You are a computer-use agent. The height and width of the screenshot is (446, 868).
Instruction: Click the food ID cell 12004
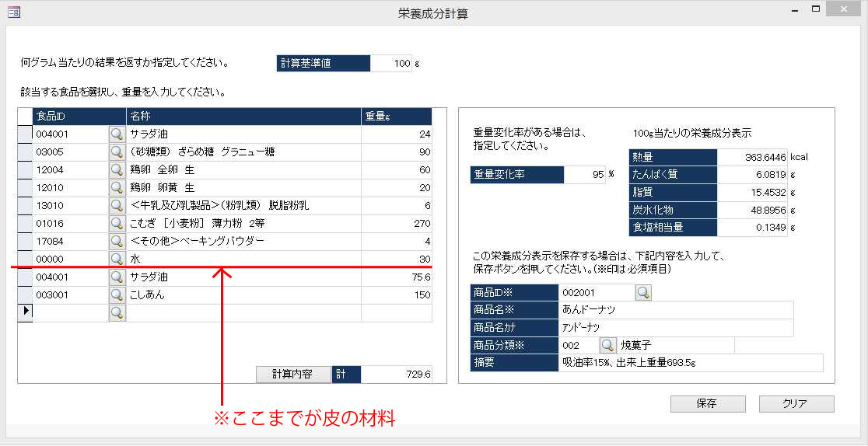(70, 170)
